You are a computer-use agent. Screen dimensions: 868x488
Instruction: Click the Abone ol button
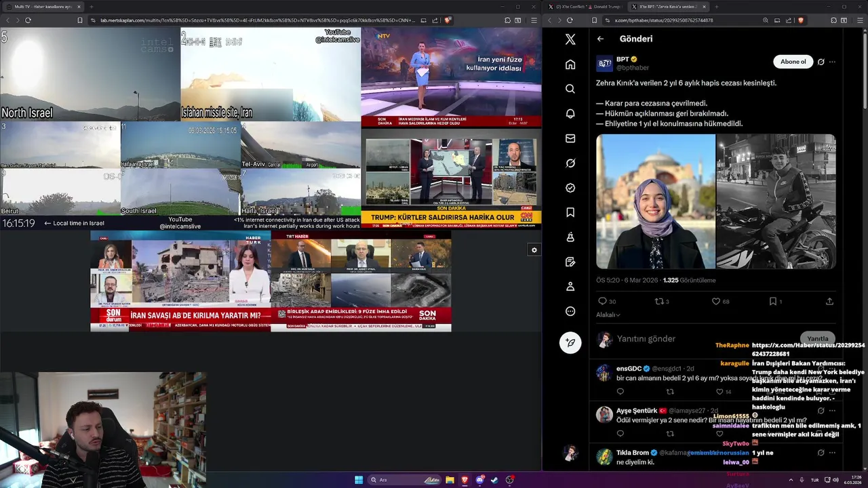[x=793, y=62]
